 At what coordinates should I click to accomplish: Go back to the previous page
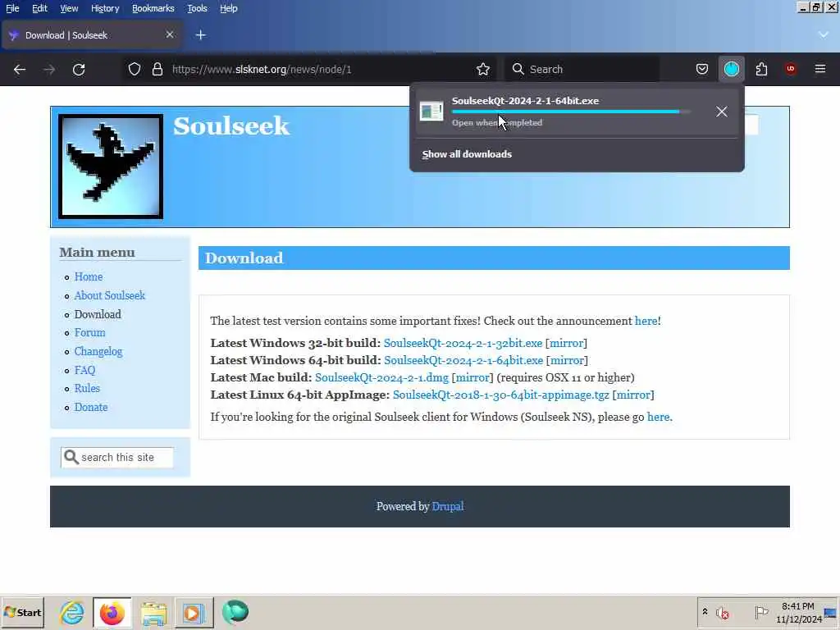20,69
